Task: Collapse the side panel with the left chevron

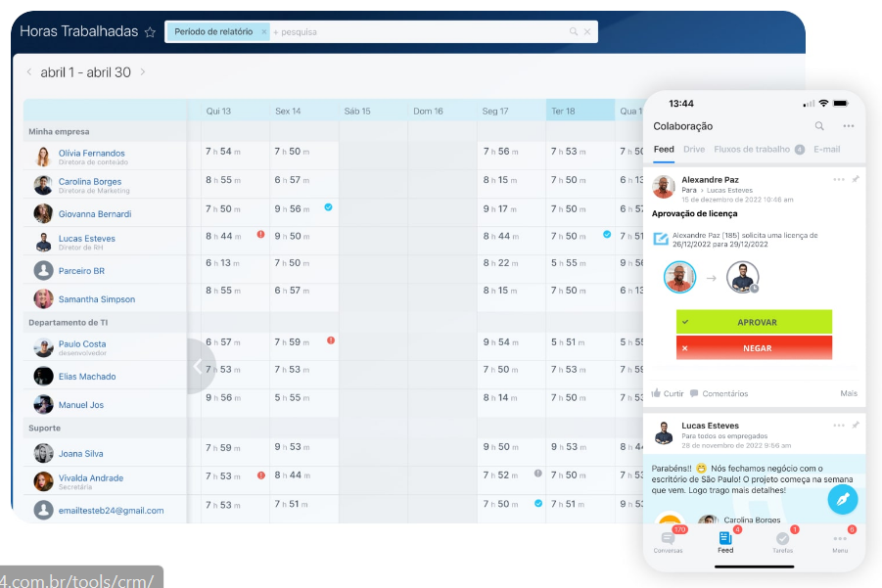Action: tap(198, 366)
